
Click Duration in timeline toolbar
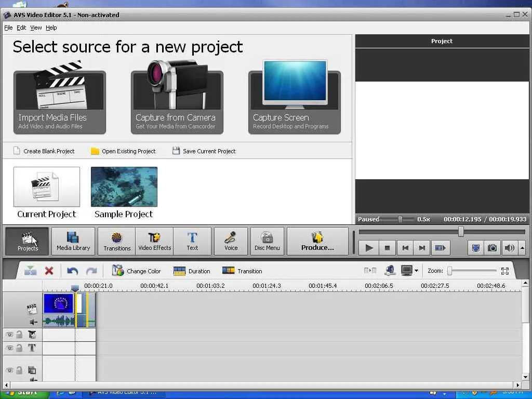pos(192,271)
